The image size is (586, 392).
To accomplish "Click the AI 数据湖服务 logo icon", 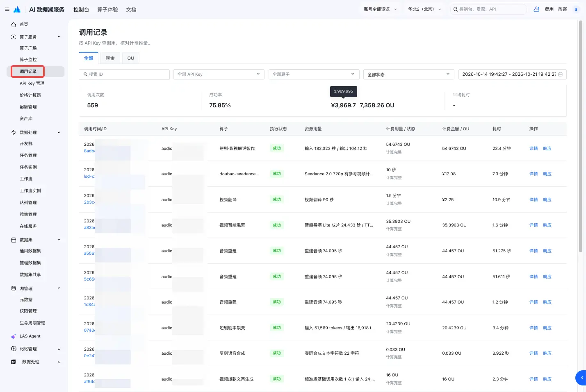I will [x=17, y=9].
